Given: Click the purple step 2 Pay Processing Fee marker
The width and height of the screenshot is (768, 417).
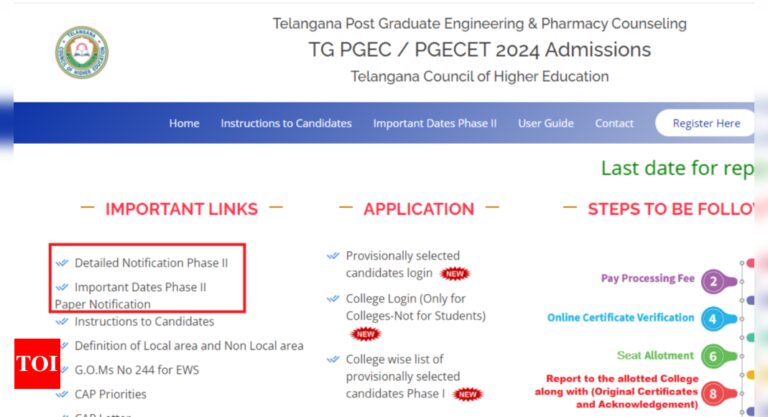Looking at the screenshot, I should (718, 282).
